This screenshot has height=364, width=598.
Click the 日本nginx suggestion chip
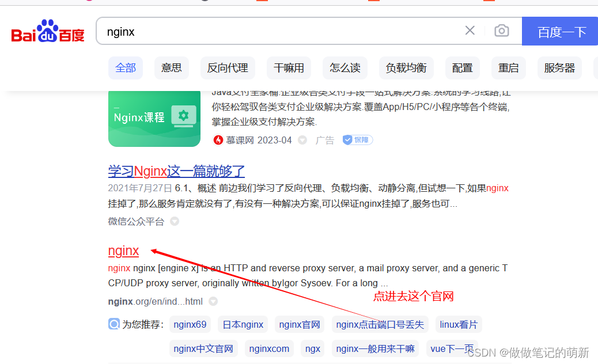click(x=243, y=324)
